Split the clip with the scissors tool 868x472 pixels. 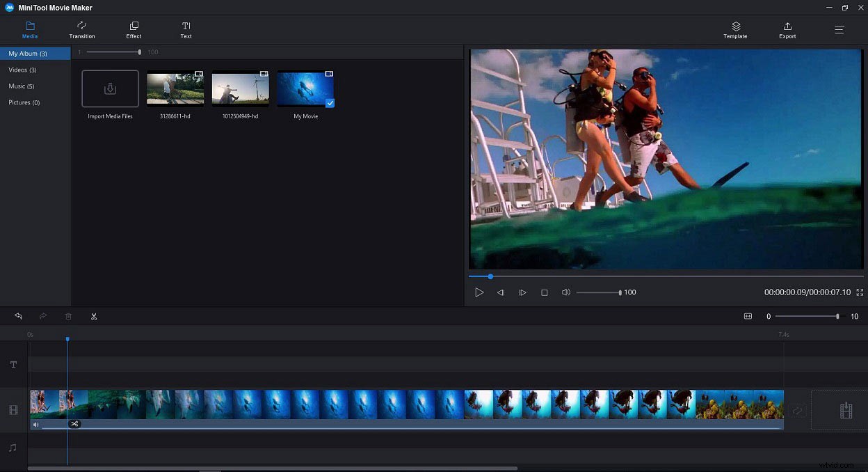click(94, 316)
